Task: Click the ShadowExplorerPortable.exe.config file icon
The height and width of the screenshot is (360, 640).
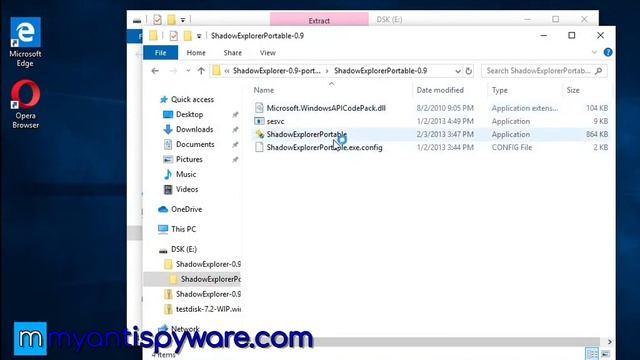Action: (x=259, y=147)
